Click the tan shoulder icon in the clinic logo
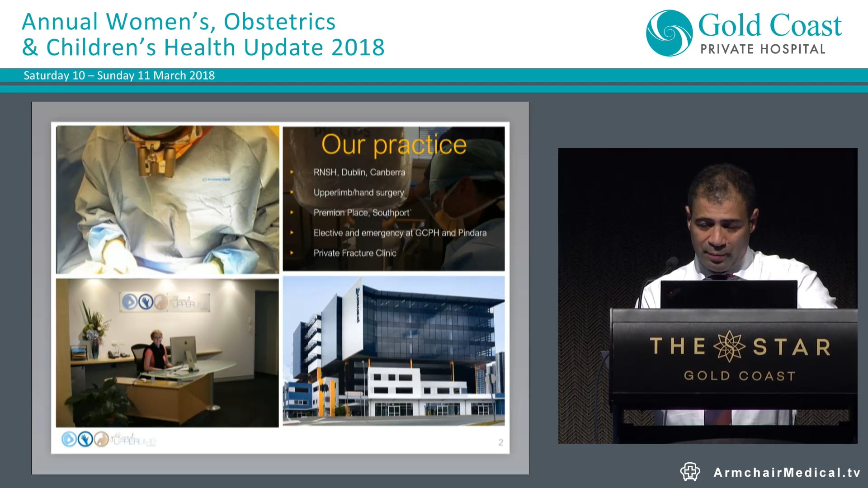 click(101, 439)
